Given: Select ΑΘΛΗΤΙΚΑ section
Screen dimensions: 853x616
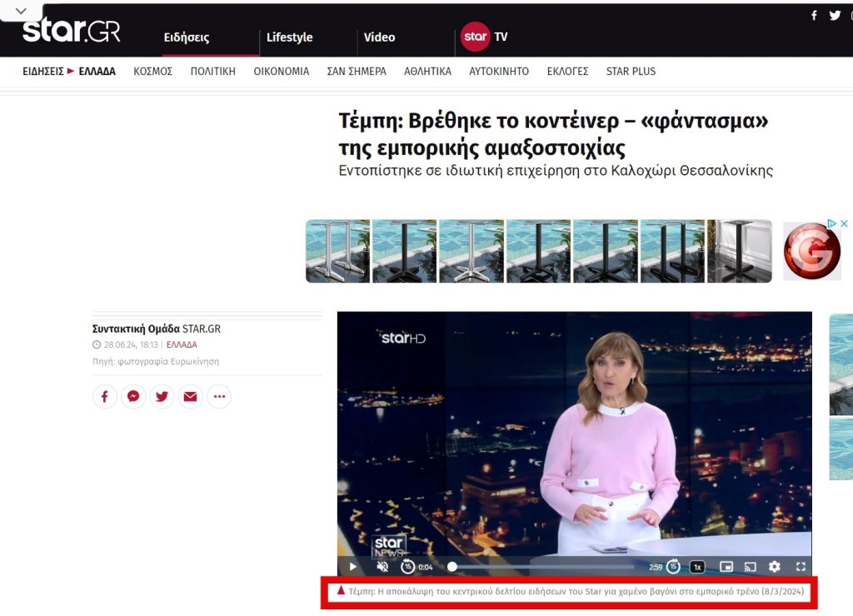Looking at the screenshot, I should (427, 72).
